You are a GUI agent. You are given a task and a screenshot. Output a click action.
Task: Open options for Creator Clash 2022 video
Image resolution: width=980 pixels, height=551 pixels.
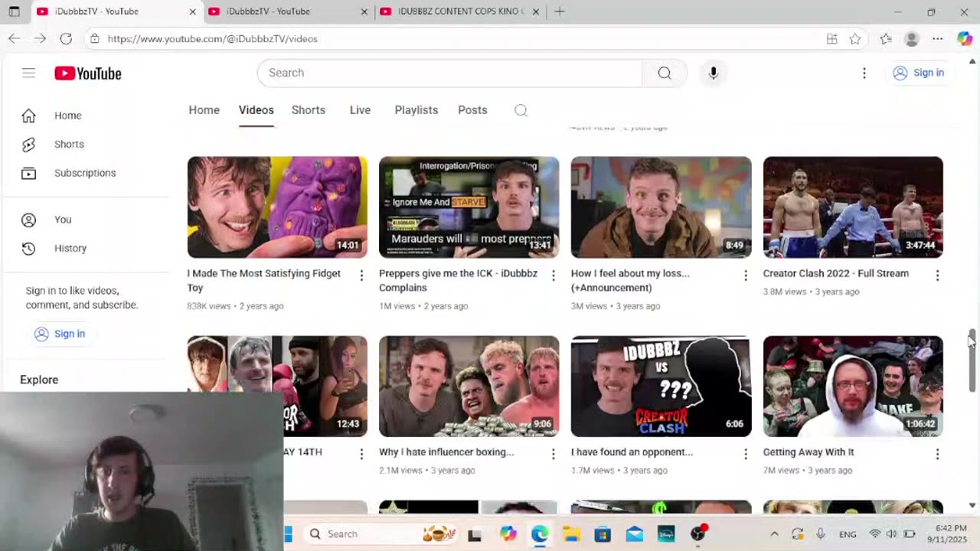pyautogui.click(x=937, y=275)
